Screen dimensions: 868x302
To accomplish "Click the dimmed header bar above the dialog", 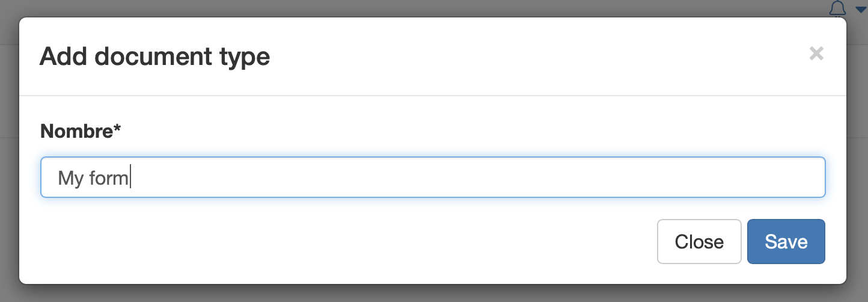I will [x=421, y=7].
